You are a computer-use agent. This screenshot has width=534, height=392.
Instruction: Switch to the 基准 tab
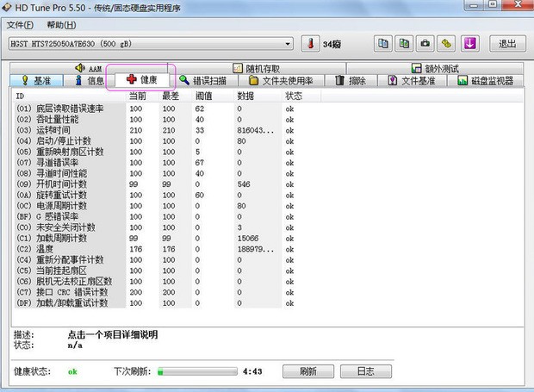click(x=37, y=81)
